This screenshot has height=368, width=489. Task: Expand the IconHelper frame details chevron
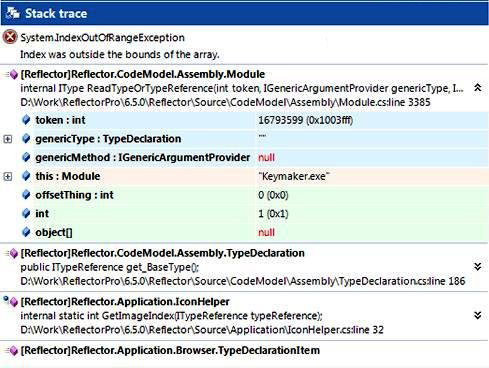pyautogui.click(x=478, y=315)
